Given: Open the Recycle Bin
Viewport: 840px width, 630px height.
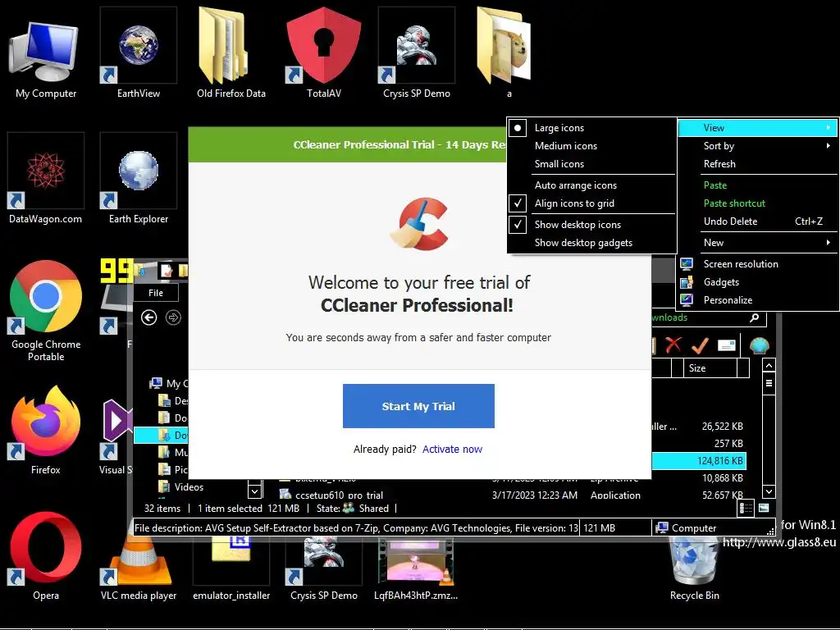Looking at the screenshot, I should [x=694, y=568].
